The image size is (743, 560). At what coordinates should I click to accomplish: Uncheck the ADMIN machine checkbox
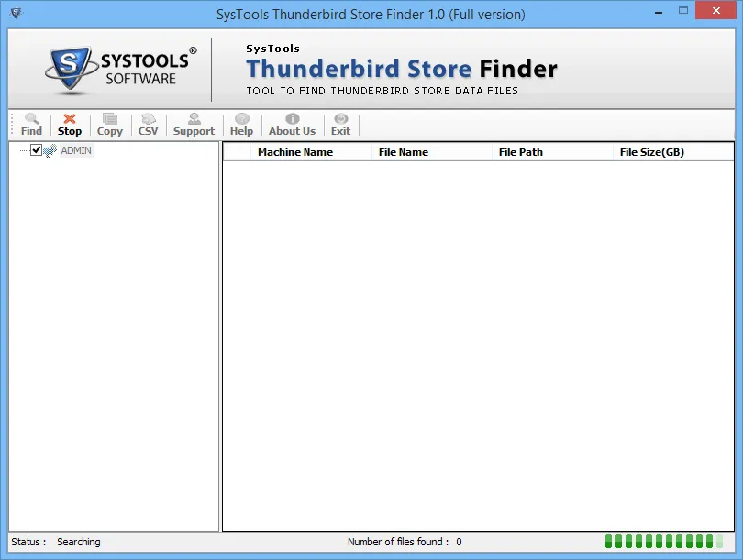tap(36, 150)
